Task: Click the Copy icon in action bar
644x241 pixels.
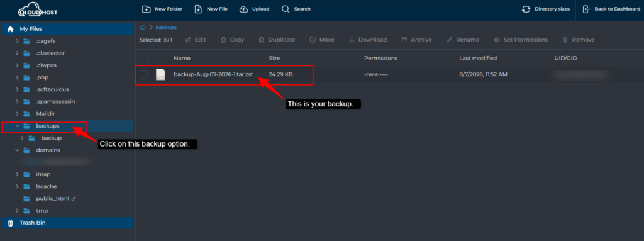Action: click(223, 40)
